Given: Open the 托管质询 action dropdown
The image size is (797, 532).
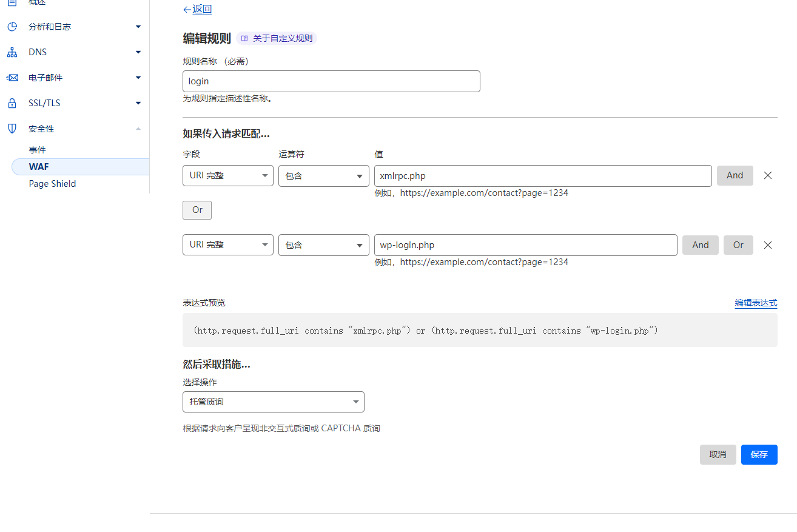Looking at the screenshot, I should coord(274,402).
